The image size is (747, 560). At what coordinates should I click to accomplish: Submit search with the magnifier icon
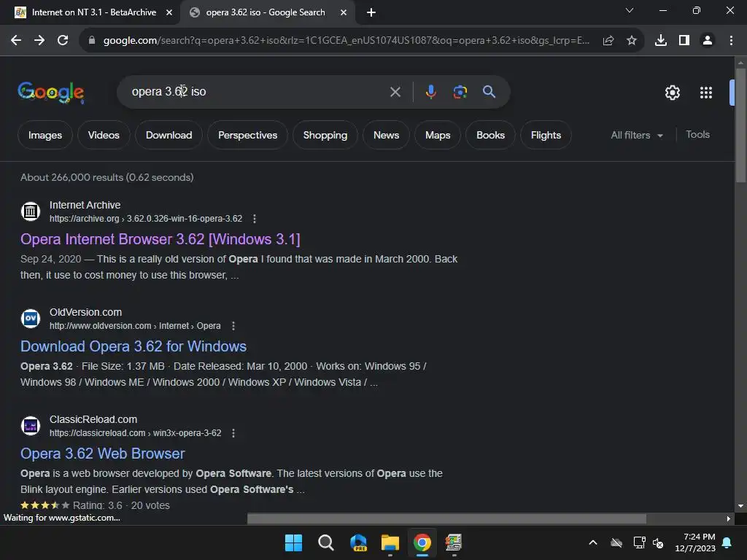pyautogui.click(x=489, y=91)
